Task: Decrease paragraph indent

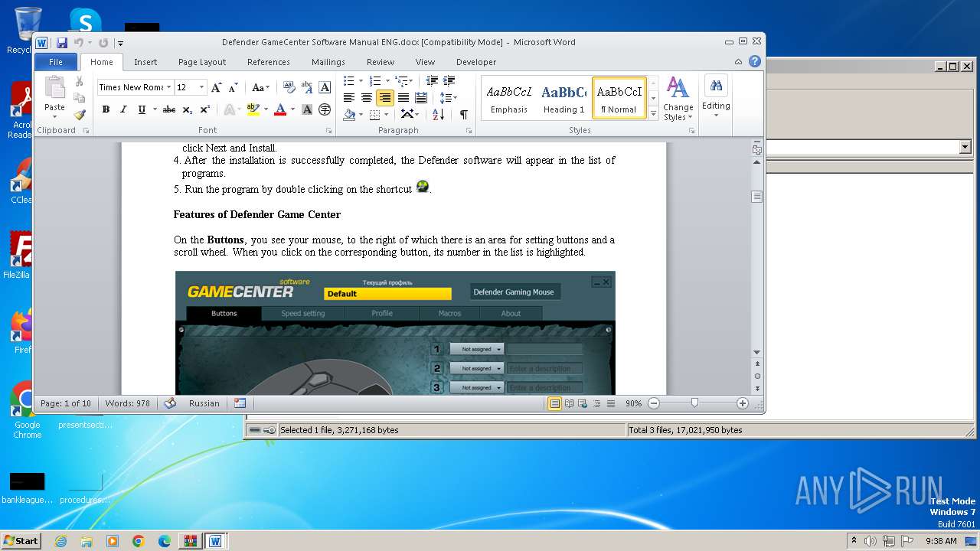Action: [432, 80]
